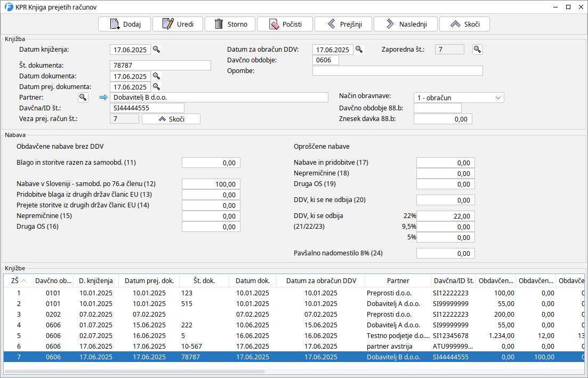Screen dimensions: 588x378
Task: Click the Št. dokumenta field with 78787
Action: [160, 66]
